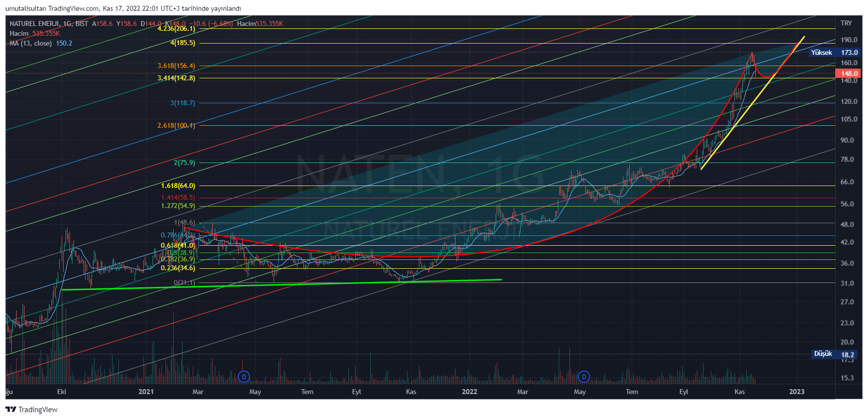
Task: Click the 15.3 price axis value
Action: (x=847, y=378)
